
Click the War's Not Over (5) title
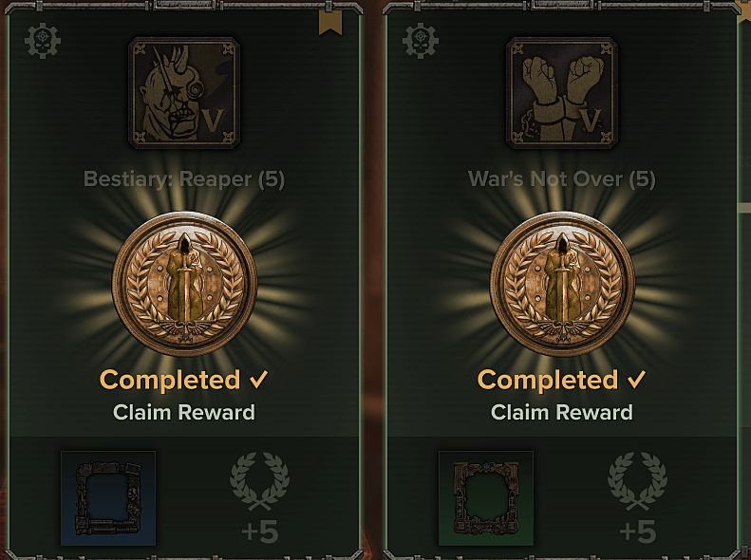pyautogui.click(x=562, y=179)
